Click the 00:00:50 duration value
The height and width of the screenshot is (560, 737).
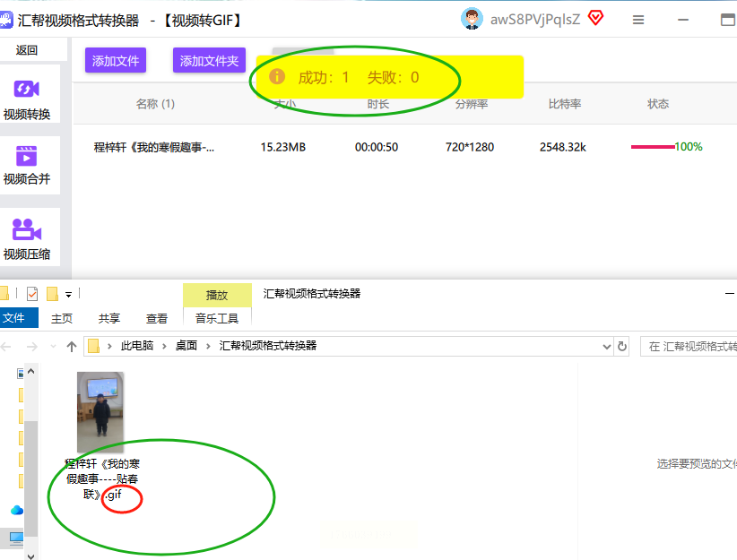[x=377, y=148]
